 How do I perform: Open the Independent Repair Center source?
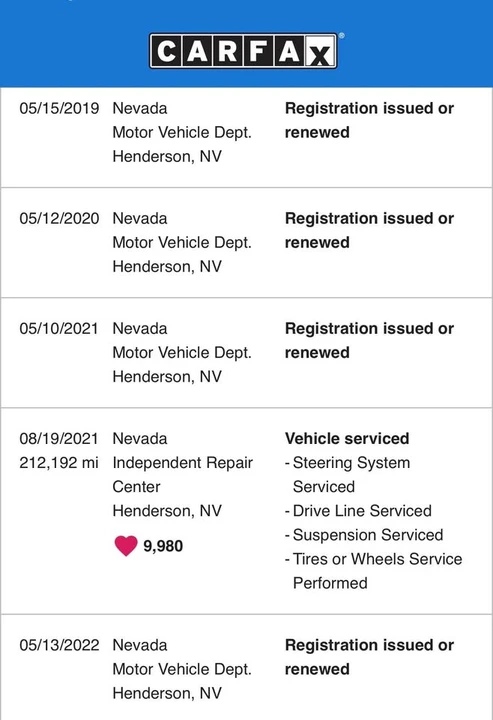click(182, 475)
